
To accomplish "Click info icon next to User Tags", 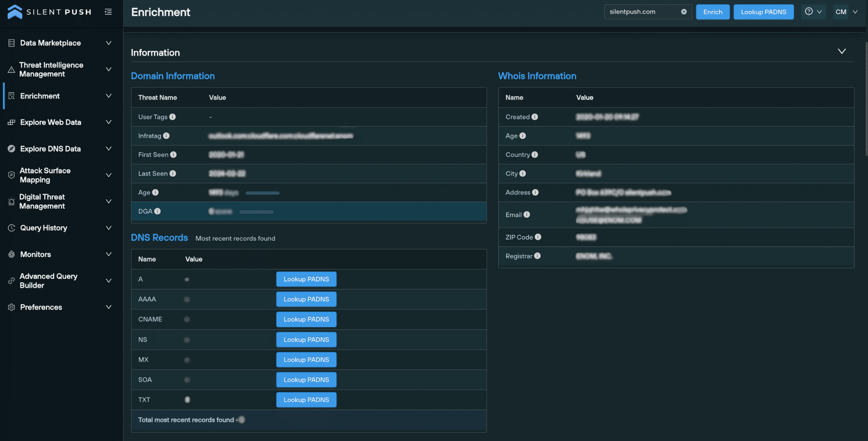I will [172, 117].
